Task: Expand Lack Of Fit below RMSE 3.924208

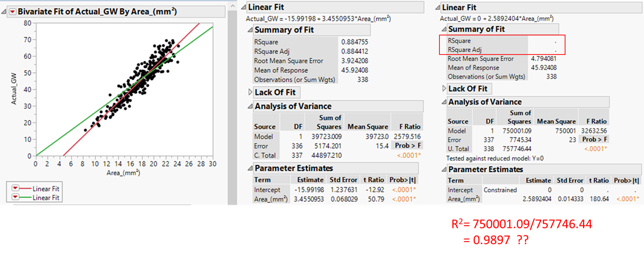Action: tap(250, 92)
